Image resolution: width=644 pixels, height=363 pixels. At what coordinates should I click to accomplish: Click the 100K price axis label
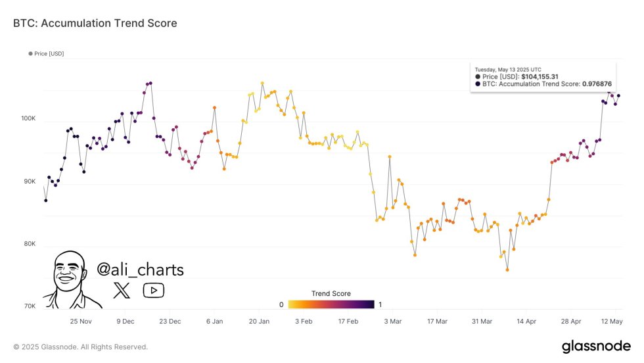[28, 119]
